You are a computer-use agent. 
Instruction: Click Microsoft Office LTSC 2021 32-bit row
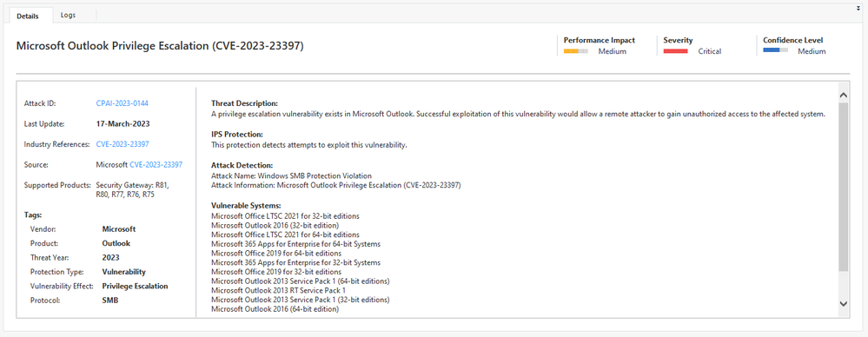click(x=286, y=216)
